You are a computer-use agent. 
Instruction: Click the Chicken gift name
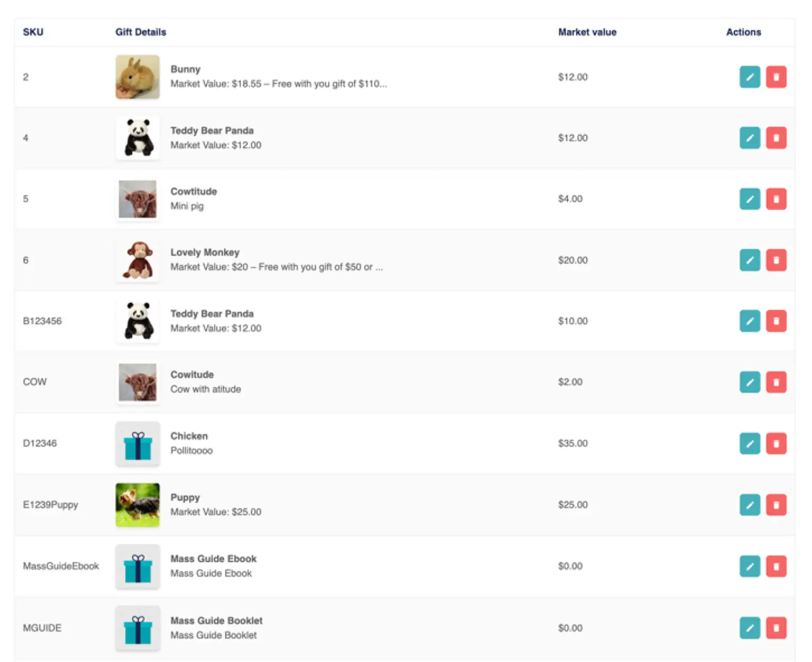(x=189, y=436)
